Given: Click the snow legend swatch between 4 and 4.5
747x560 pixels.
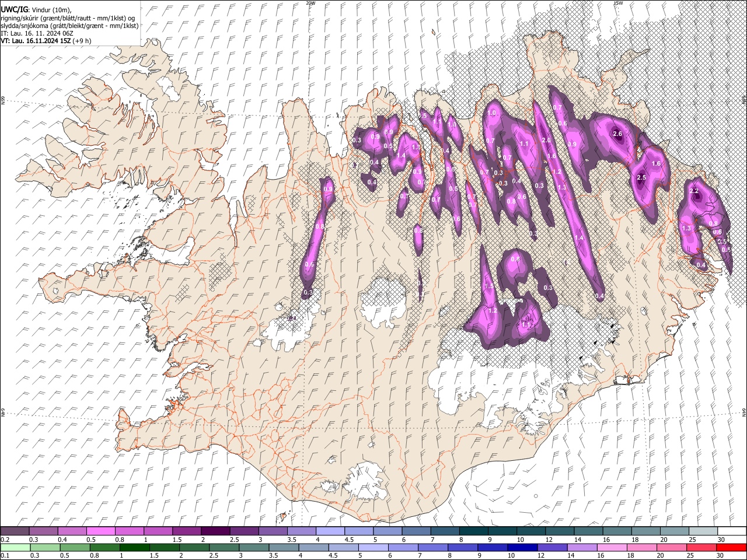Looking at the screenshot, I should [x=330, y=531].
